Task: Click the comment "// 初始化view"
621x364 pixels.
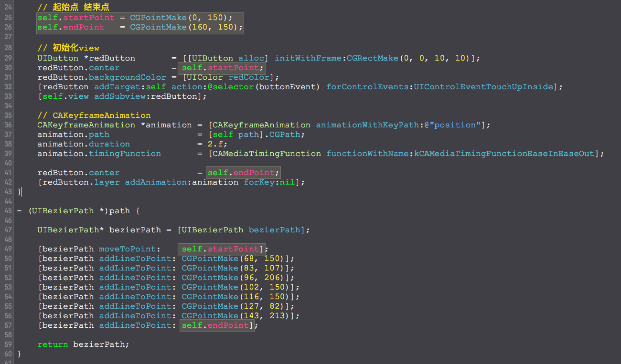Action: (68, 48)
